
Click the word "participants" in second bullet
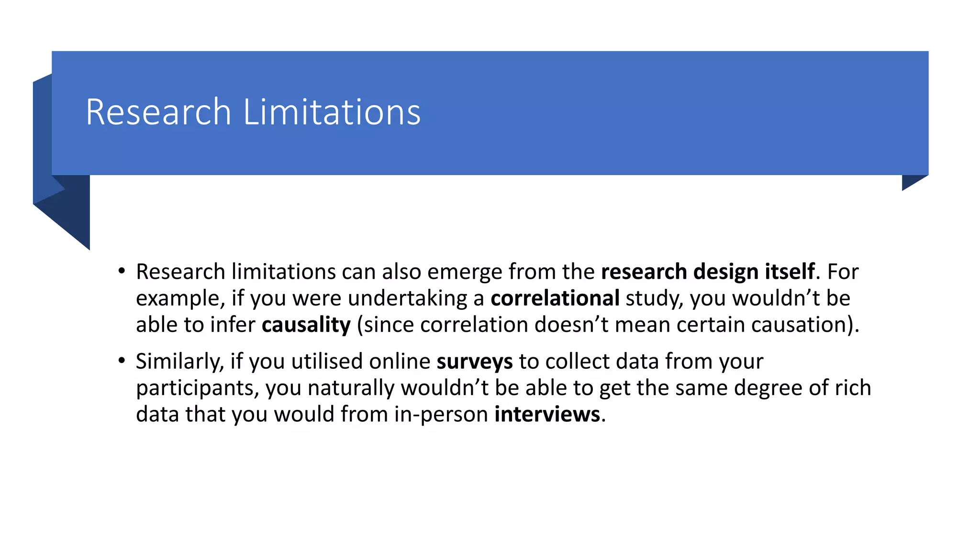point(197,388)
